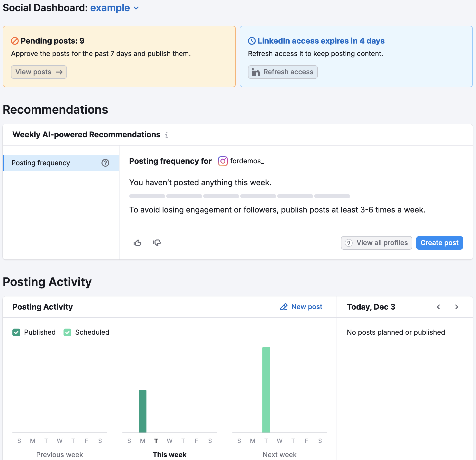Click View all profiles button
476x460 pixels.
pyautogui.click(x=376, y=243)
